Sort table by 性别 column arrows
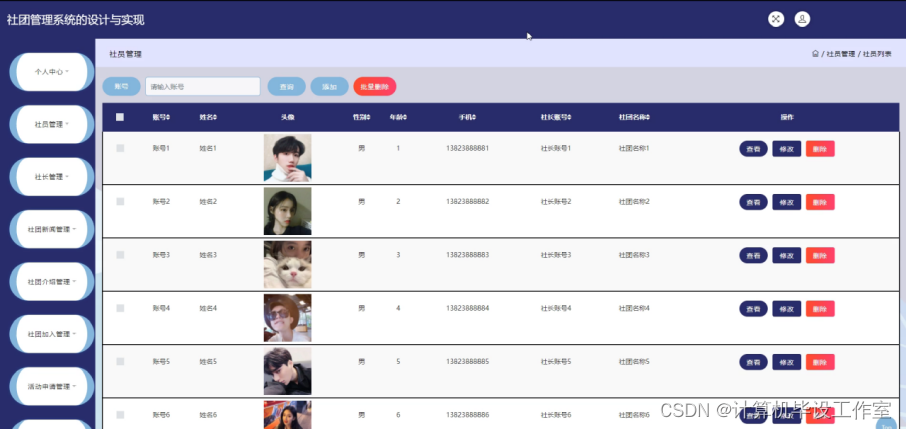906x429 pixels. point(369,117)
